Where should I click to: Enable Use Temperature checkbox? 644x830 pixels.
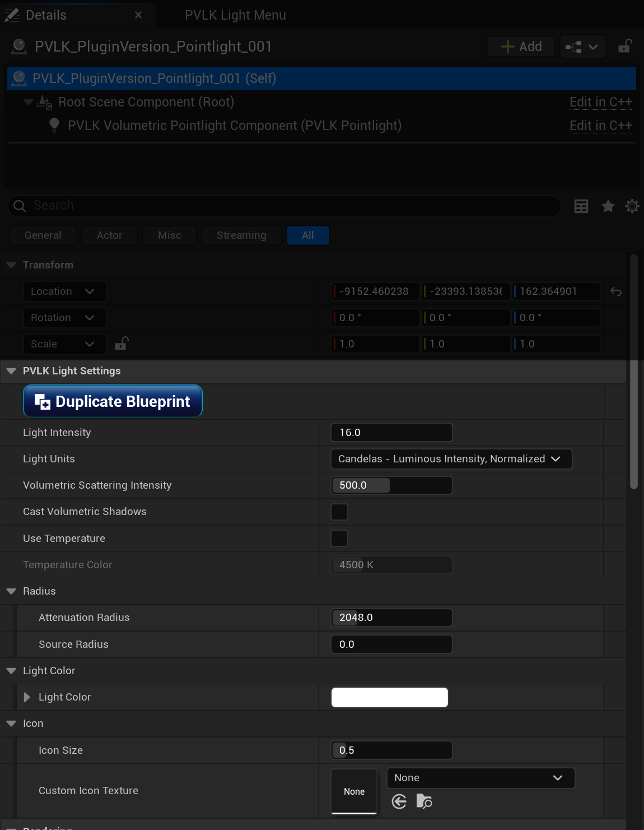(339, 539)
